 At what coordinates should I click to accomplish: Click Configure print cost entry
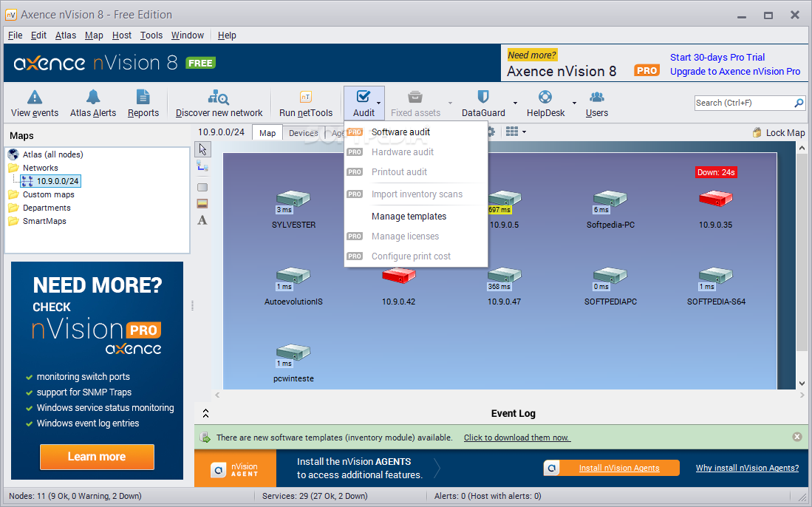[416, 256]
